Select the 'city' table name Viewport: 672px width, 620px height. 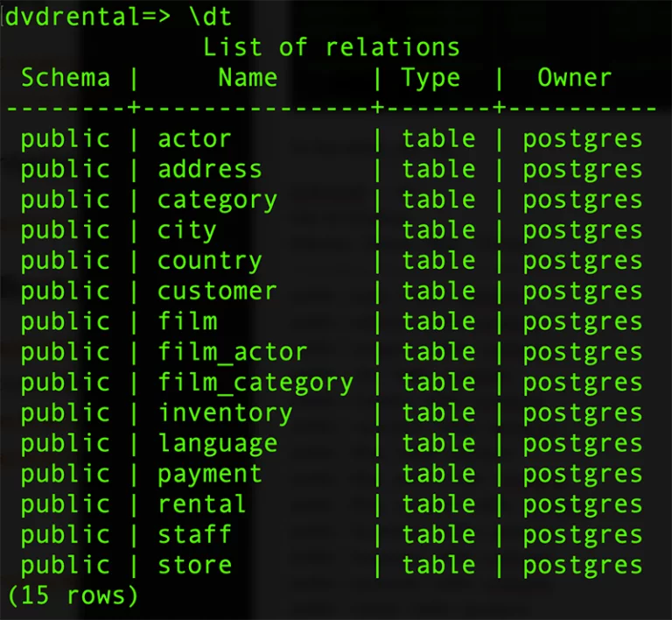pyautogui.click(x=187, y=231)
